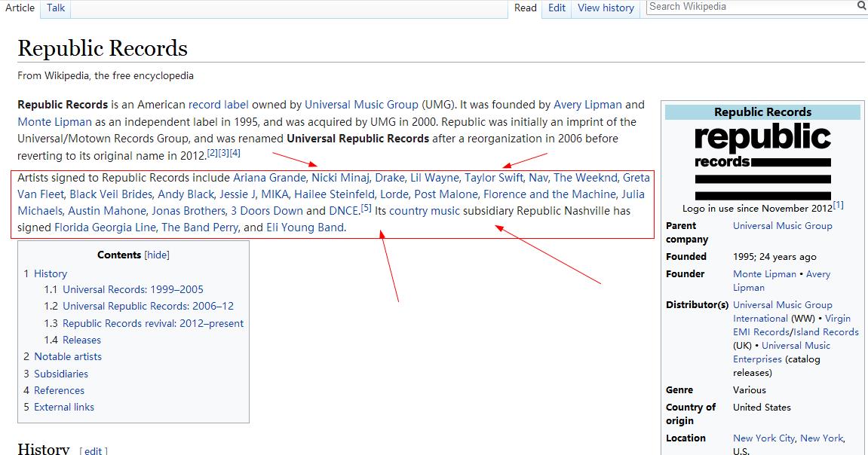Open infobox Founder Monte Lipman link

pos(764,273)
